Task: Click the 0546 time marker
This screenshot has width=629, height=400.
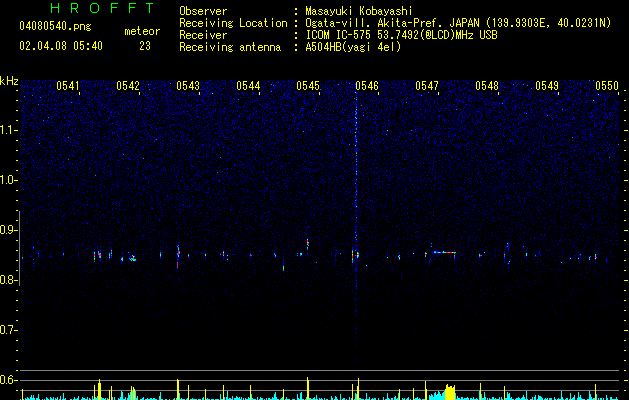Action: pyautogui.click(x=367, y=86)
